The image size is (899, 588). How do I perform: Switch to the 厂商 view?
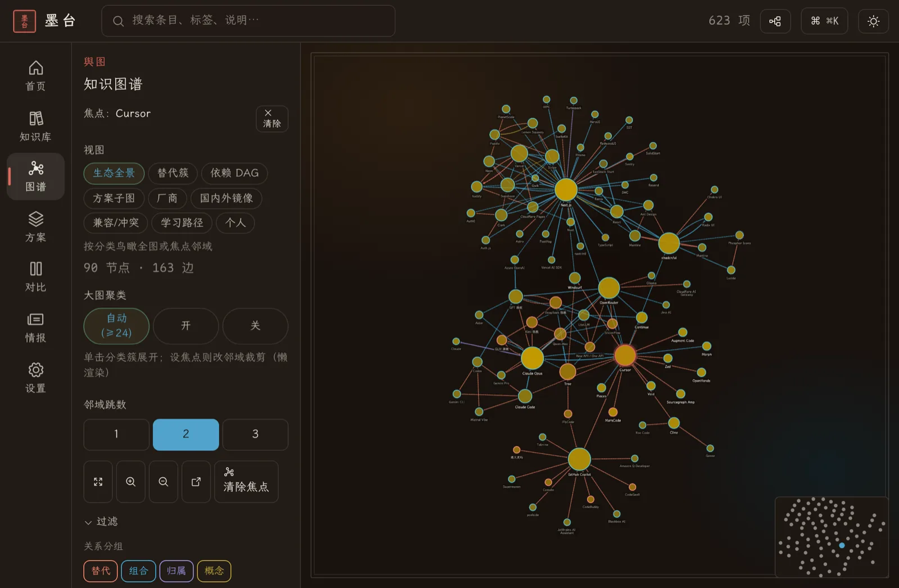pyautogui.click(x=167, y=198)
